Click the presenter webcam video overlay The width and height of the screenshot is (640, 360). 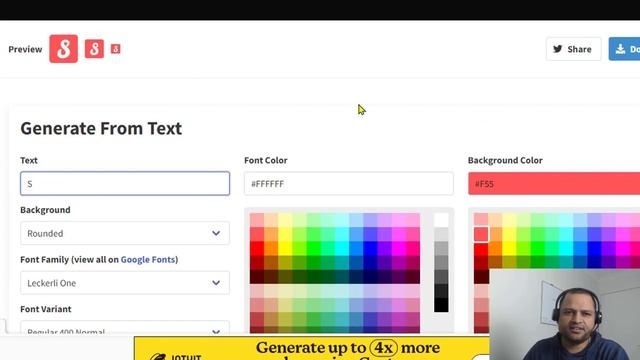565,314
